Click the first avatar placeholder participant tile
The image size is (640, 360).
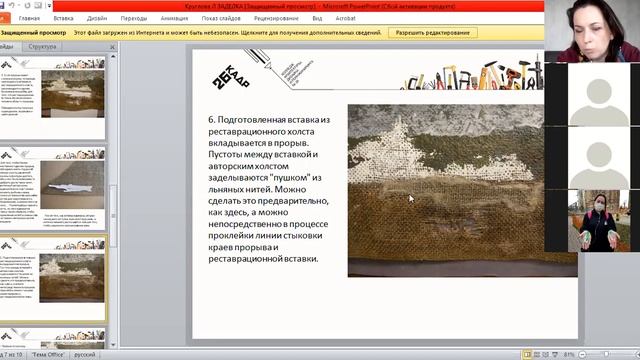click(599, 95)
